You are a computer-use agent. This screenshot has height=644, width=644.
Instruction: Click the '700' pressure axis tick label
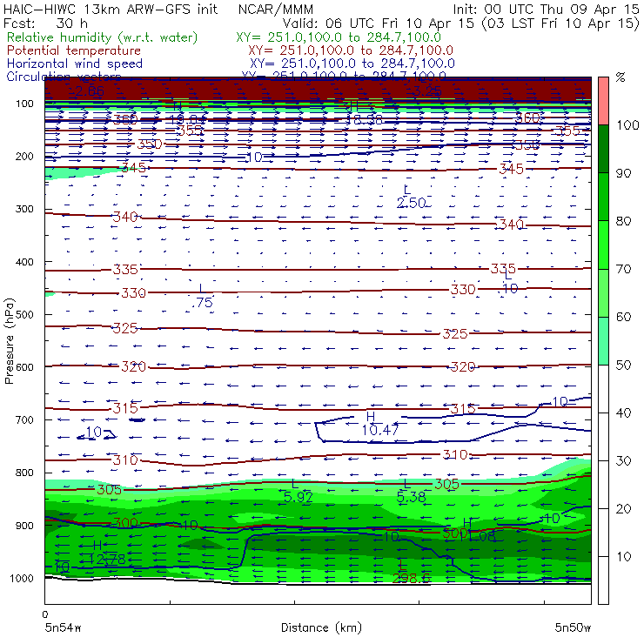(x=24, y=420)
